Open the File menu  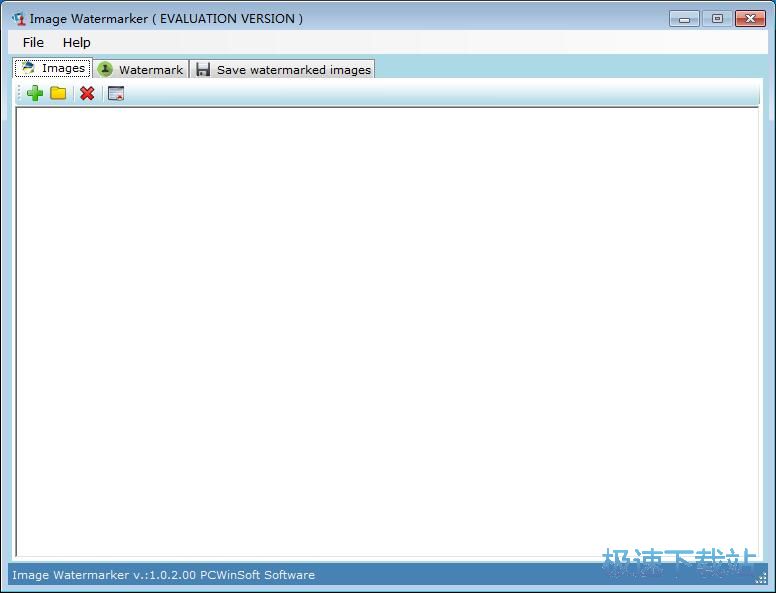(33, 43)
